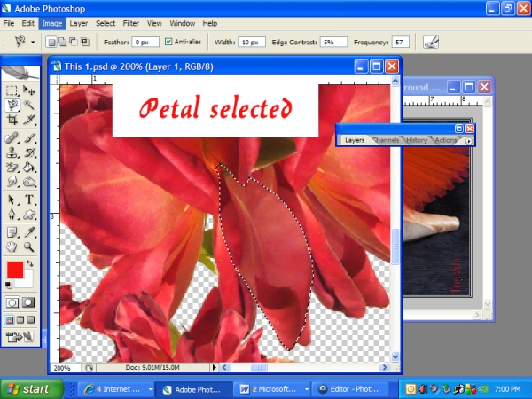This screenshot has width=532, height=399.
Task: Open the File menu
Action: click(x=9, y=23)
